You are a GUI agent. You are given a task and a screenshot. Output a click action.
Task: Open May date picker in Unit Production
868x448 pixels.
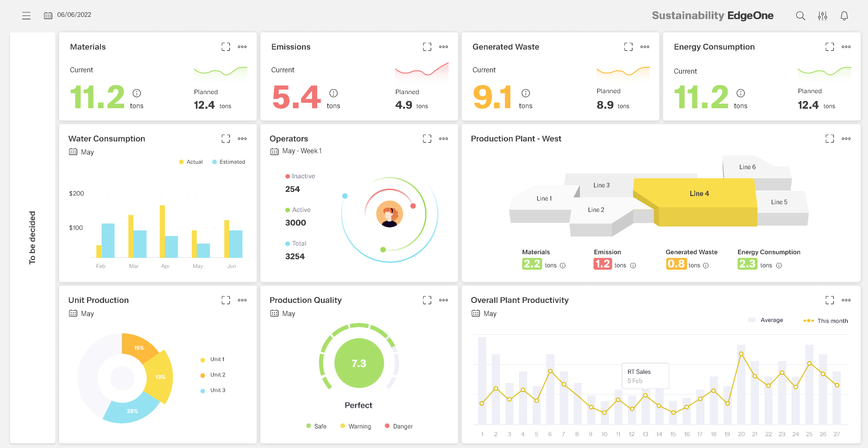pos(81,313)
